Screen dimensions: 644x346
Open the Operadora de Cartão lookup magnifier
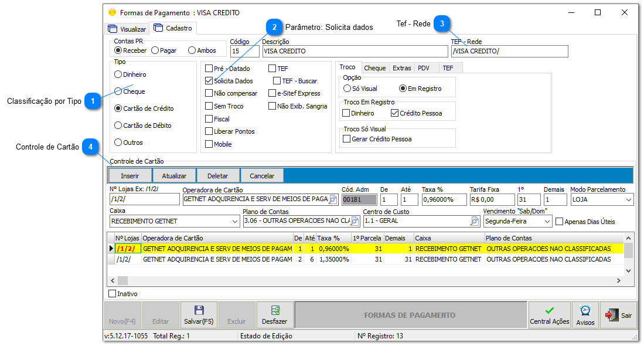333,199
